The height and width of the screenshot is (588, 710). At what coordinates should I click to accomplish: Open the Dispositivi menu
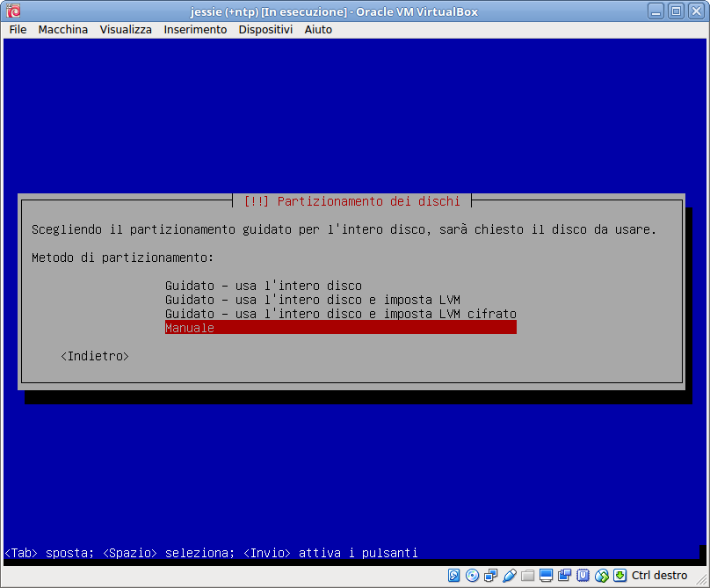[x=265, y=30]
